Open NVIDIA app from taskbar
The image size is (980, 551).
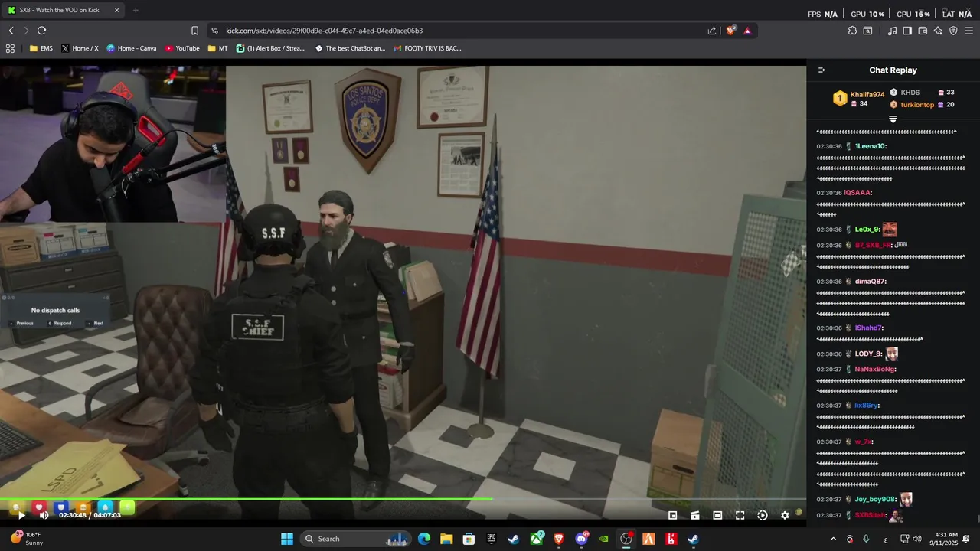(604, 539)
